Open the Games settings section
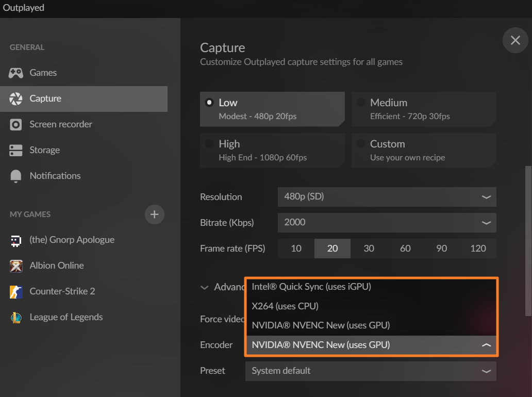532x397 pixels. pos(84,73)
